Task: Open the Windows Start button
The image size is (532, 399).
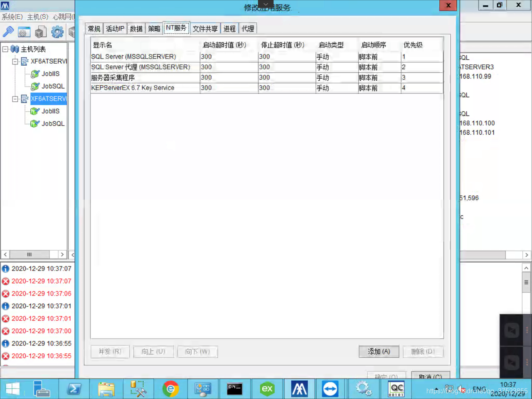Action: tap(12, 389)
